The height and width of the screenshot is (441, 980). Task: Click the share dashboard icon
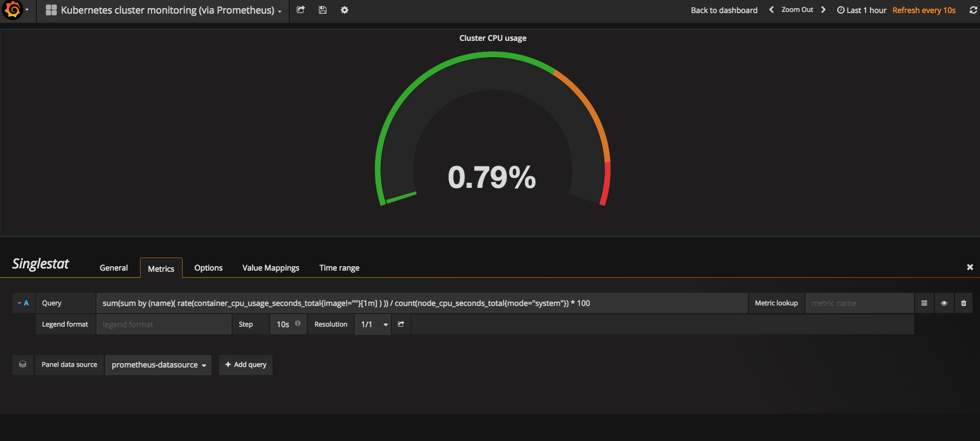click(x=301, y=10)
